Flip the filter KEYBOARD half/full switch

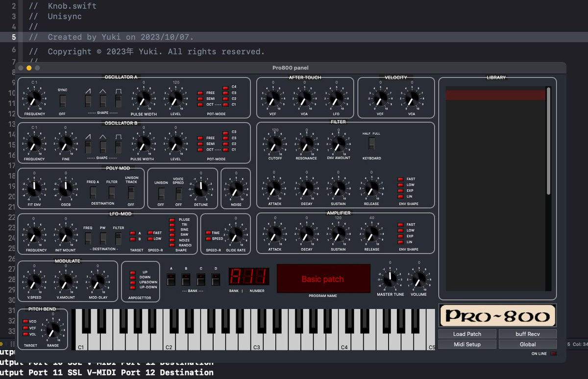(371, 143)
